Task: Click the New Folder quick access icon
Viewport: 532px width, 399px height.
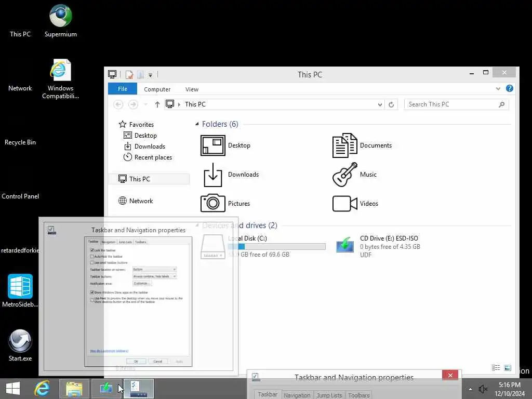Action: coord(140,75)
